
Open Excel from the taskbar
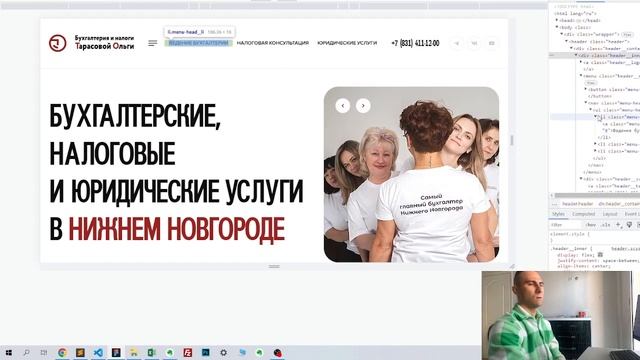pos(151,353)
